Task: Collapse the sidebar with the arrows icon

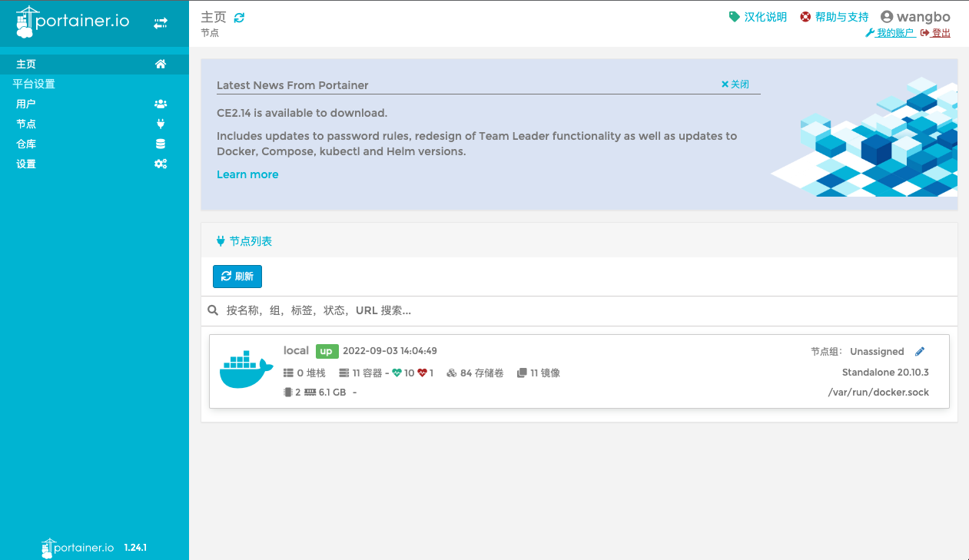Action: [161, 22]
